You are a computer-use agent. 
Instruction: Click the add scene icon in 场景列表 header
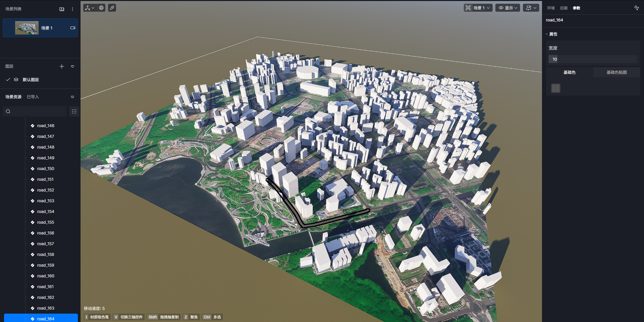[x=62, y=9]
